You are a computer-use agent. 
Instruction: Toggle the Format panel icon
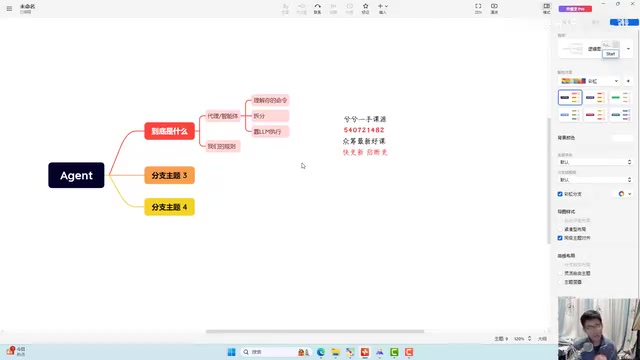click(547, 9)
